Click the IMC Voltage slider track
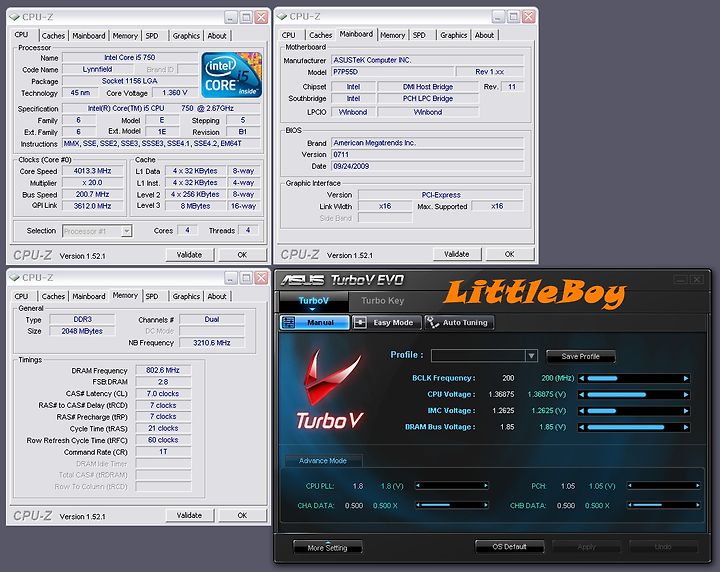Viewport: 720px width, 572px height. pos(634,411)
